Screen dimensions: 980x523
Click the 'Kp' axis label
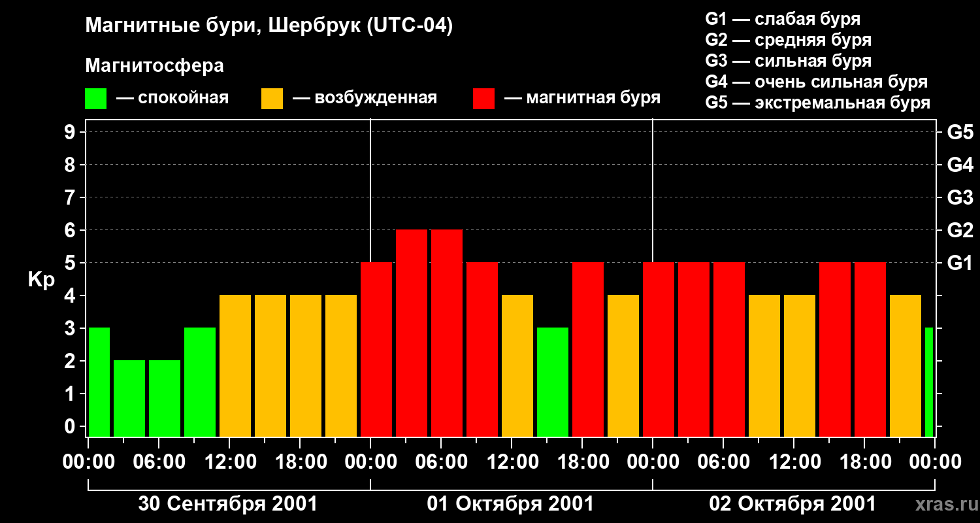(x=42, y=280)
